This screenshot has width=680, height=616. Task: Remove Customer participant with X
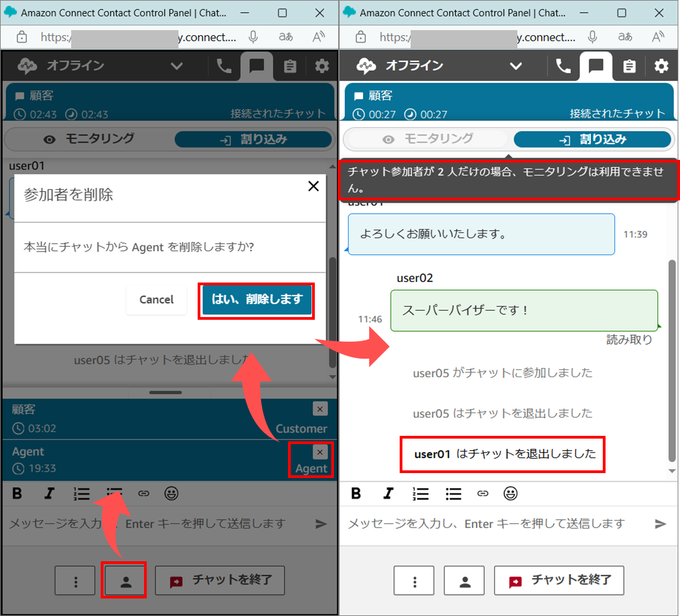(320, 408)
